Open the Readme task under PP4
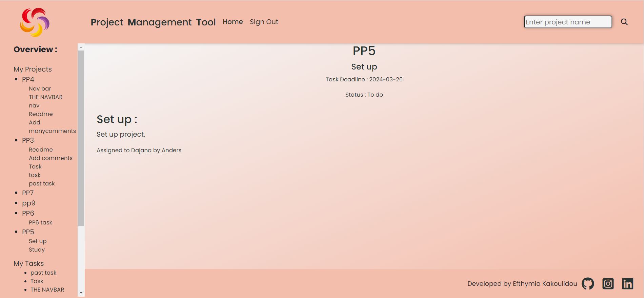Viewport: 644px width, 298px height. pos(41,114)
